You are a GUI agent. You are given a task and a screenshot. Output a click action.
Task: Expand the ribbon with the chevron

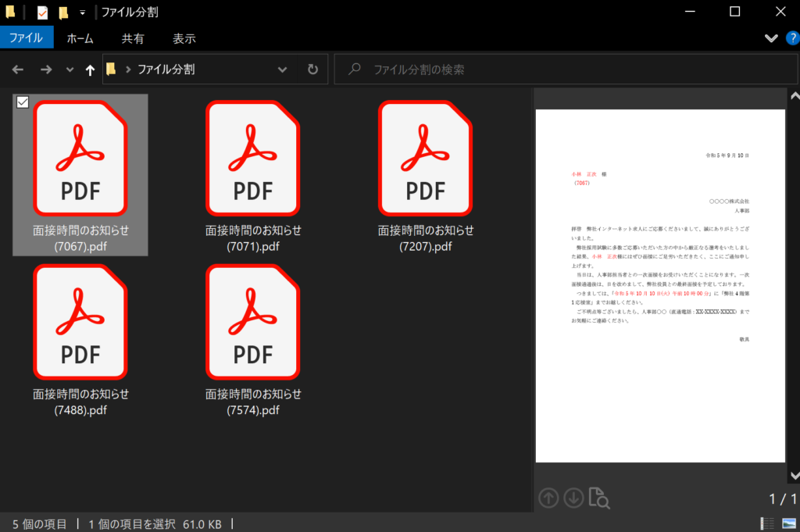pos(771,37)
